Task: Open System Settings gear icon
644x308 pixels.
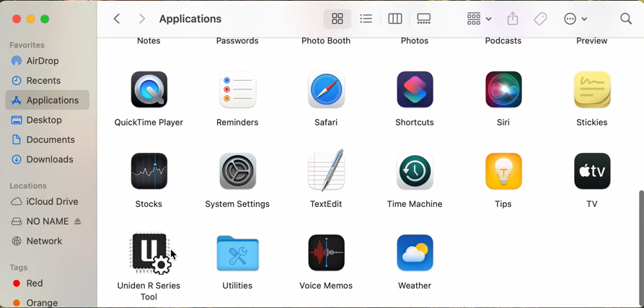Action: (x=238, y=171)
